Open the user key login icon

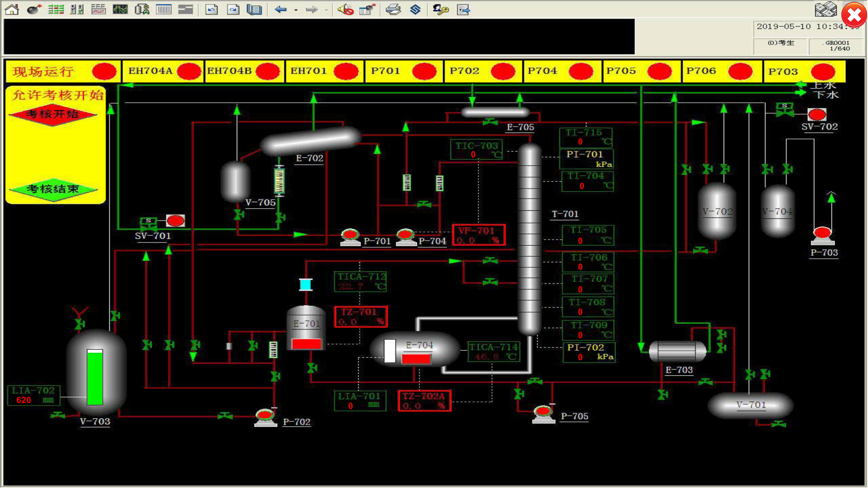pos(440,9)
